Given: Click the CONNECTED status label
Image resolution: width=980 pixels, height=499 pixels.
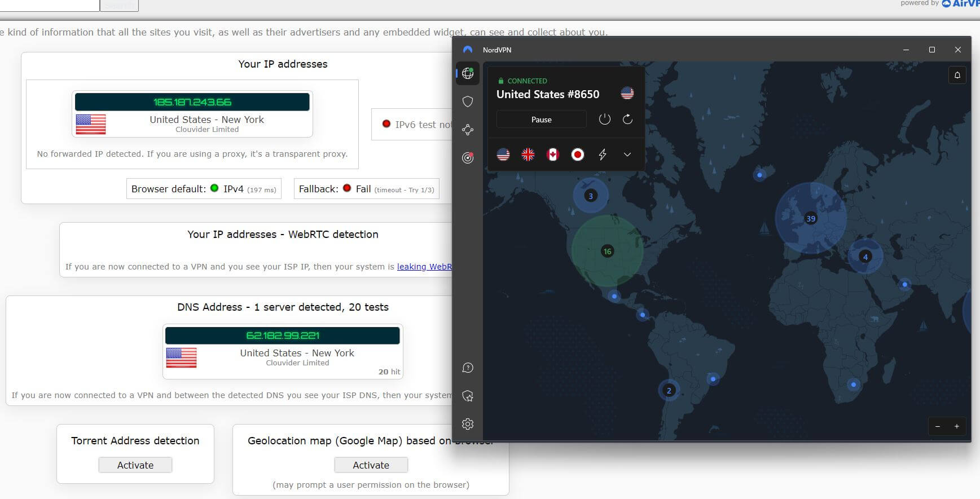Looking at the screenshot, I should [527, 81].
